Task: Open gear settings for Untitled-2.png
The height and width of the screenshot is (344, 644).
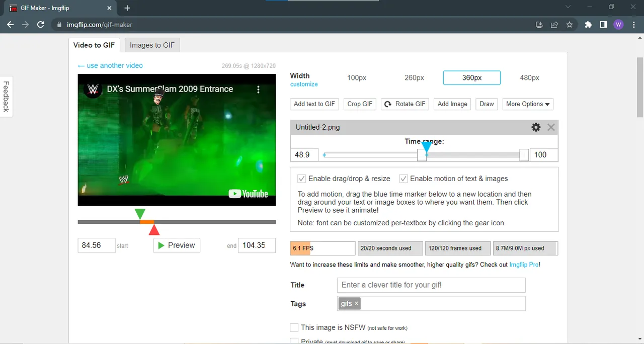Action: tap(536, 127)
